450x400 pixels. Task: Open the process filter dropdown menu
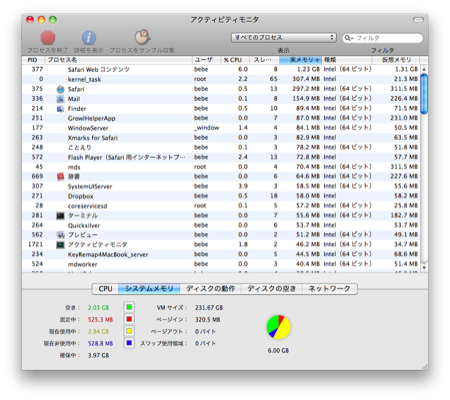(284, 37)
